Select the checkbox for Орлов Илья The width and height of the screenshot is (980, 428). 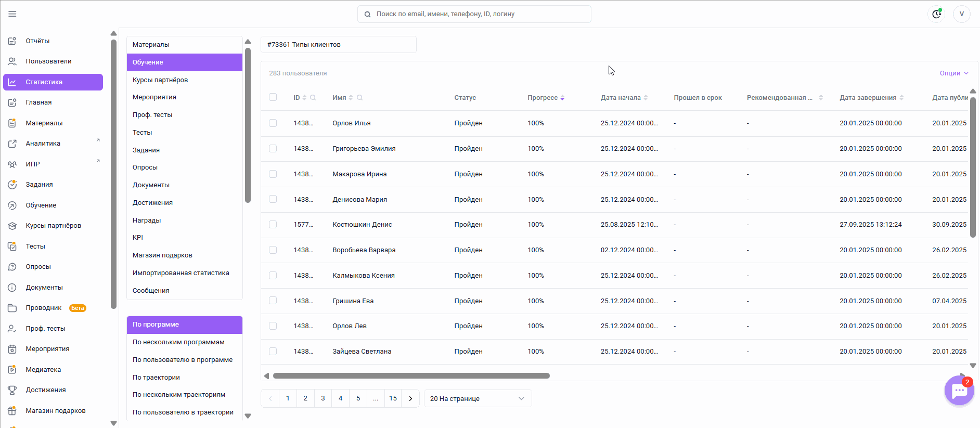point(273,123)
